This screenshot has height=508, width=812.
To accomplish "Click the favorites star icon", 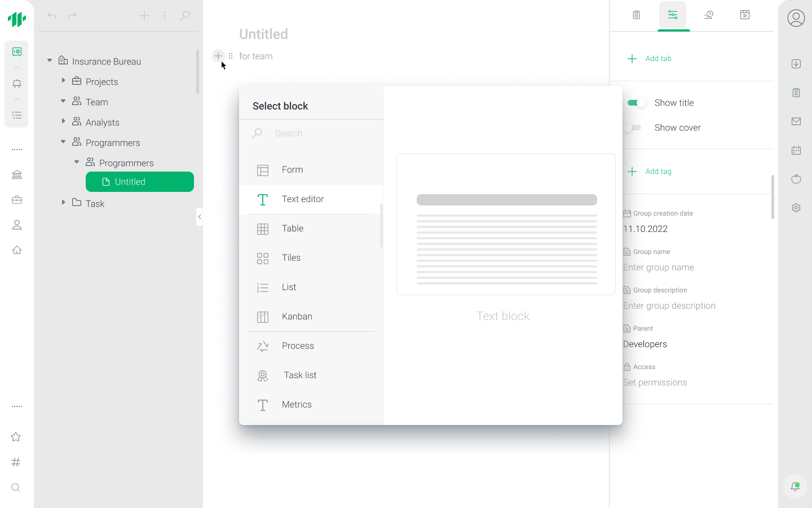I will 16,437.
